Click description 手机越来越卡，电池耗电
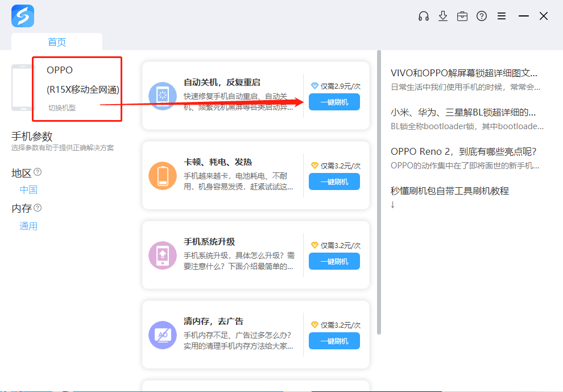This screenshot has width=563, height=392. (238, 181)
